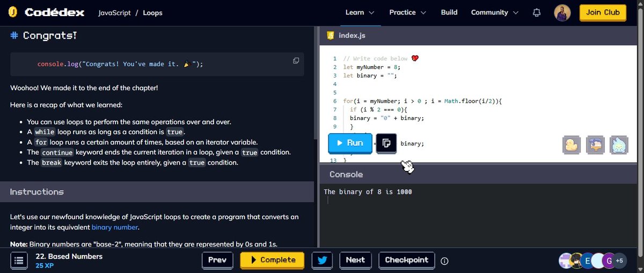This screenshot has width=644, height=273.
Task: Click the bullet about the break keyword
Action: click(x=133, y=162)
